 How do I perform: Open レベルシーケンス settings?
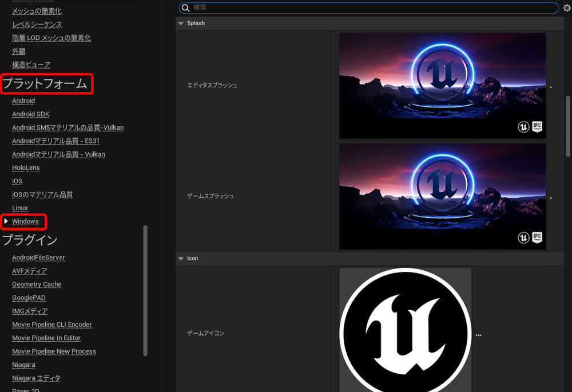click(x=37, y=25)
